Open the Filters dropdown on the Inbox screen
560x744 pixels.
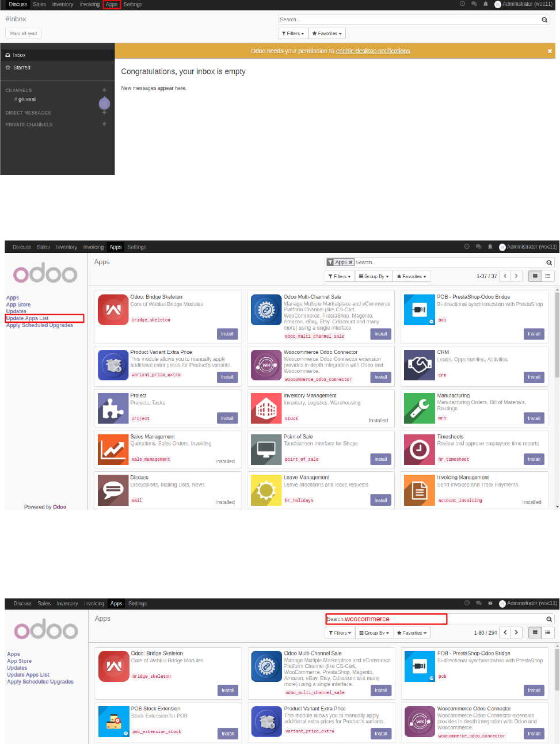point(293,33)
